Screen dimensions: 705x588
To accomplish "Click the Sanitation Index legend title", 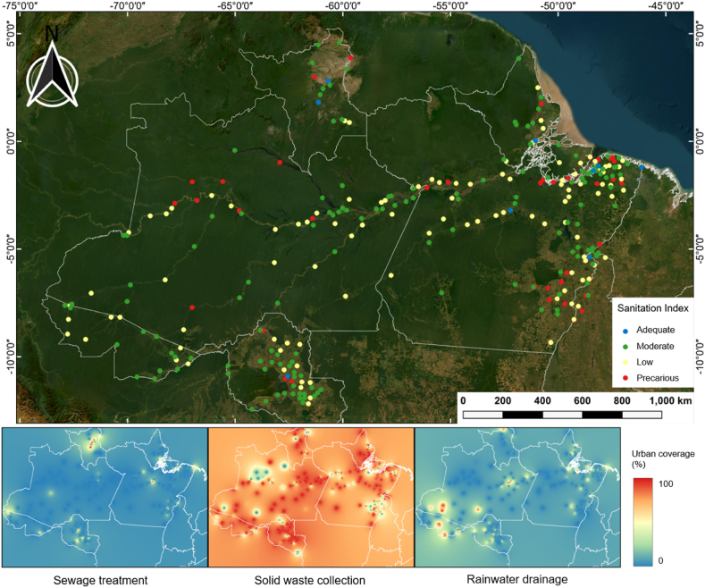I will pyautogui.click(x=653, y=309).
